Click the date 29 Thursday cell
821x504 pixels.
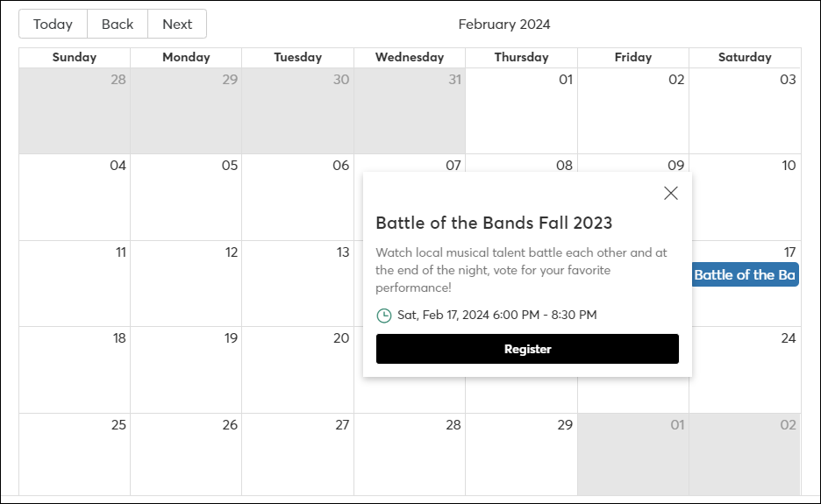(522, 454)
